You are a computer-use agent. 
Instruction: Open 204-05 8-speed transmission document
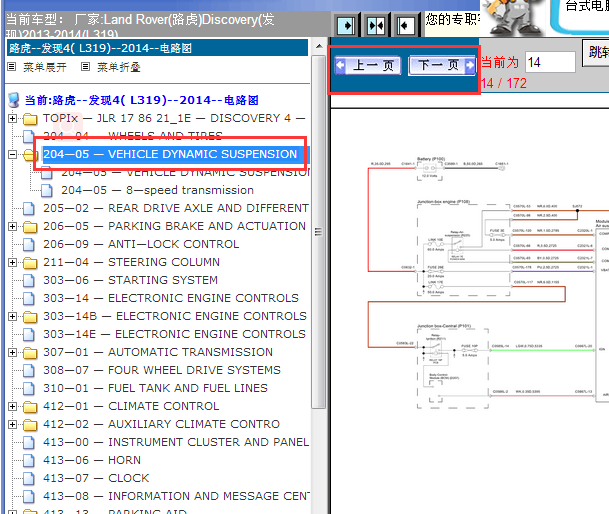coord(157,190)
